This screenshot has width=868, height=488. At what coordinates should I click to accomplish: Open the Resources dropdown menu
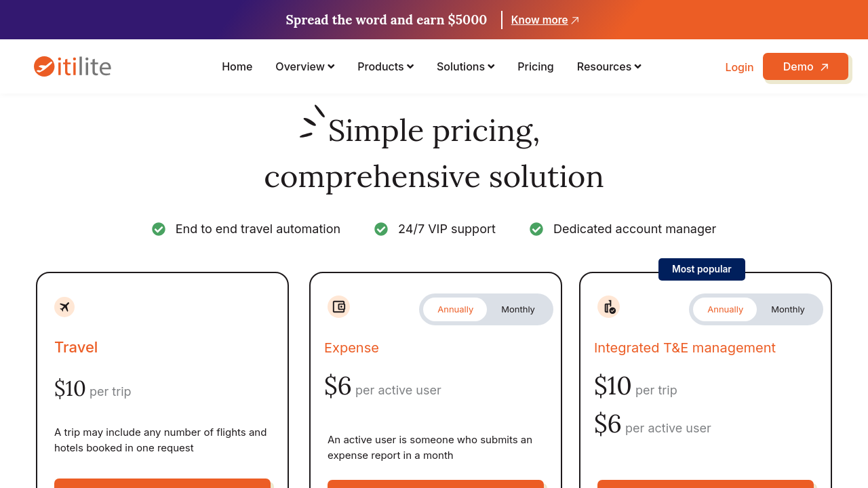(x=609, y=66)
